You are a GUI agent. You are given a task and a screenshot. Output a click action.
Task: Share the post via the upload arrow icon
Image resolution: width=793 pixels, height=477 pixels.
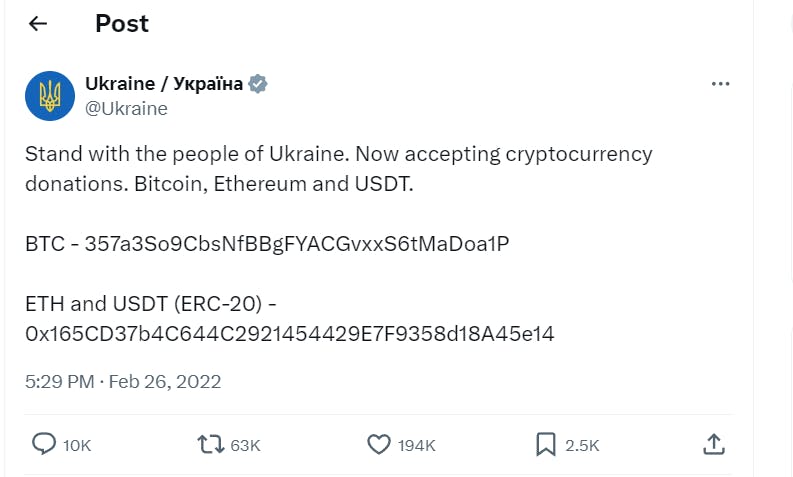coord(713,443)
